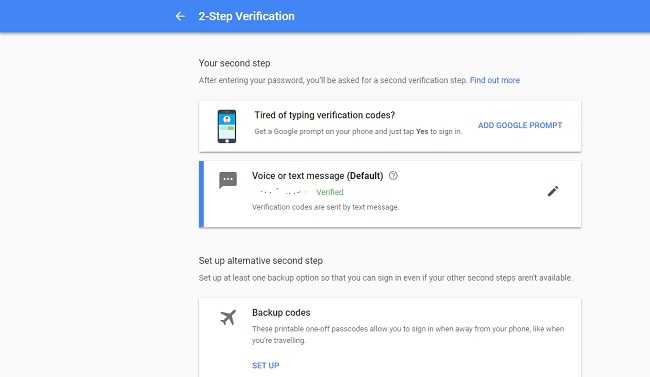This screenshot has height=377, width=650.
Task: Click the Backup codes description text
Action: [408, 334]
